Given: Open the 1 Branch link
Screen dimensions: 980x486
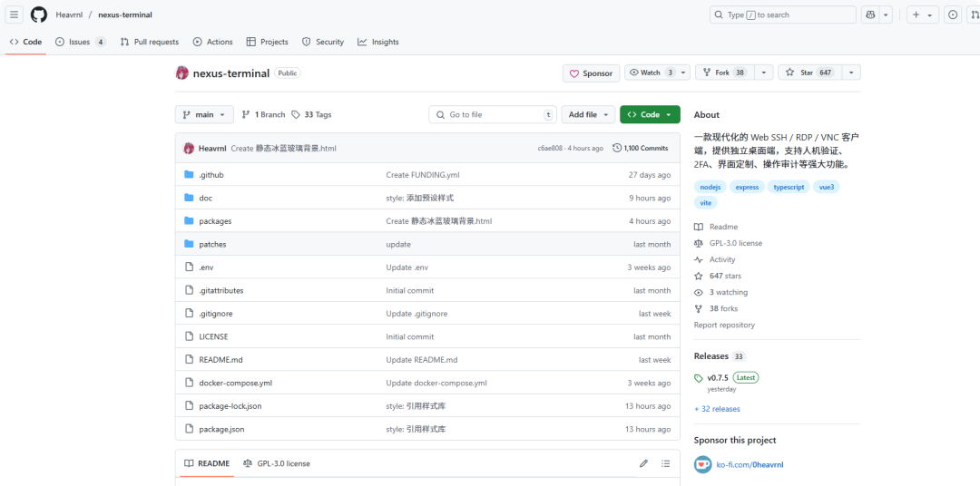Looking at the screenshot, I should tap(263, 115).
